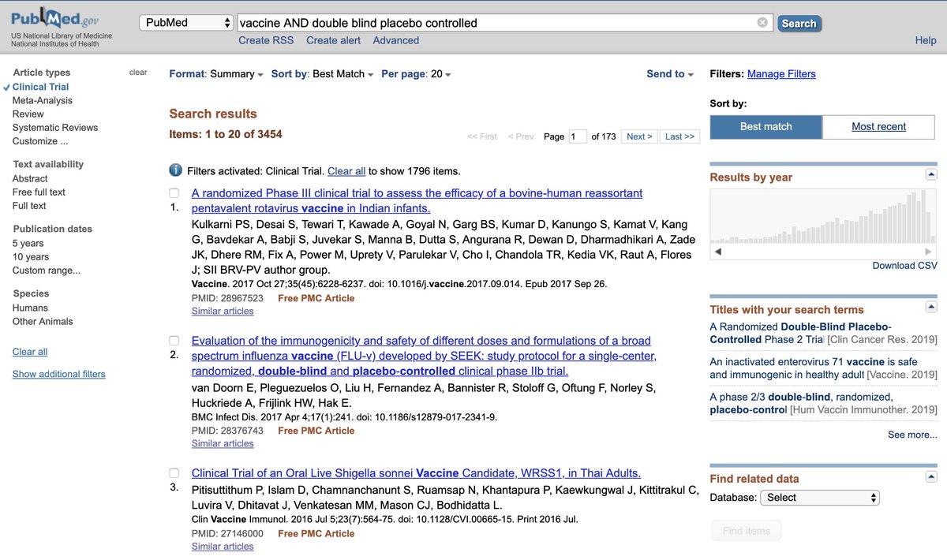Screen dimensions: 947x560
Task: Click Create alert link
Action: (x=333, y=41)
